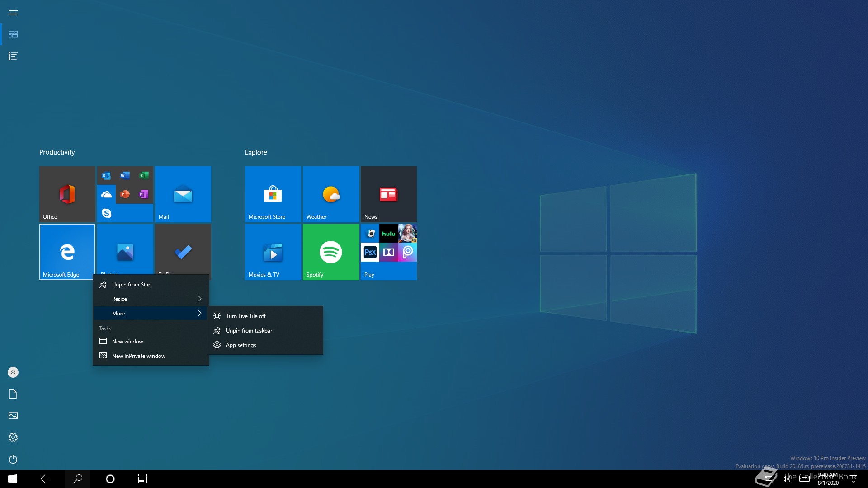The image size is (868, 488).
Task: Click the Hulu icon in Play folder
Action: pos(389,234)
